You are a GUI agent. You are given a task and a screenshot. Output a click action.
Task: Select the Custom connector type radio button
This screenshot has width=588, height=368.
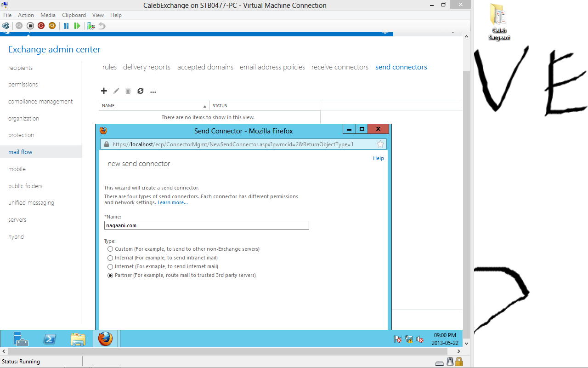(x=110, y=249)
